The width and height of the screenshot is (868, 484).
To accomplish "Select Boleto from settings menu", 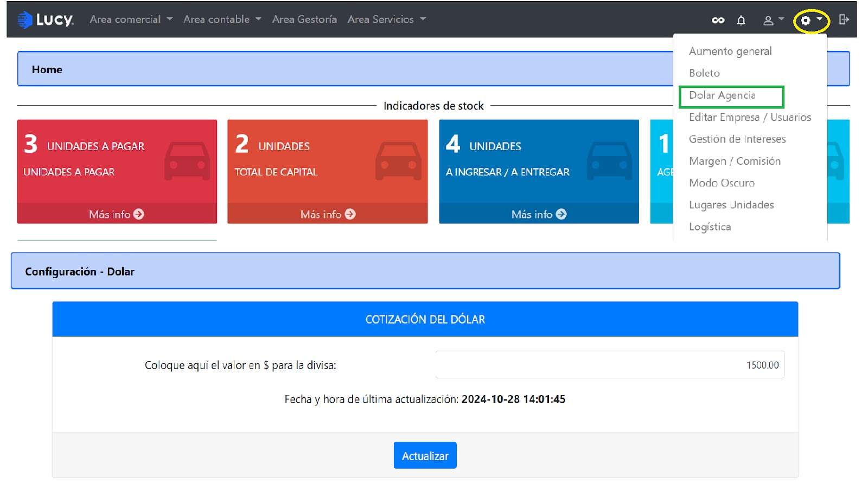I will click(704, 73).
